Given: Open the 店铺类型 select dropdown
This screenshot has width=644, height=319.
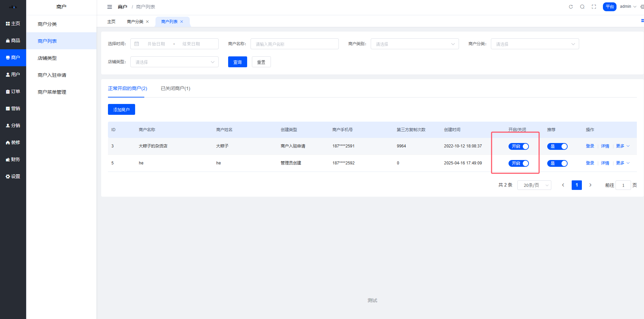Looking at the screenshot, I should (x=174, y=62).
